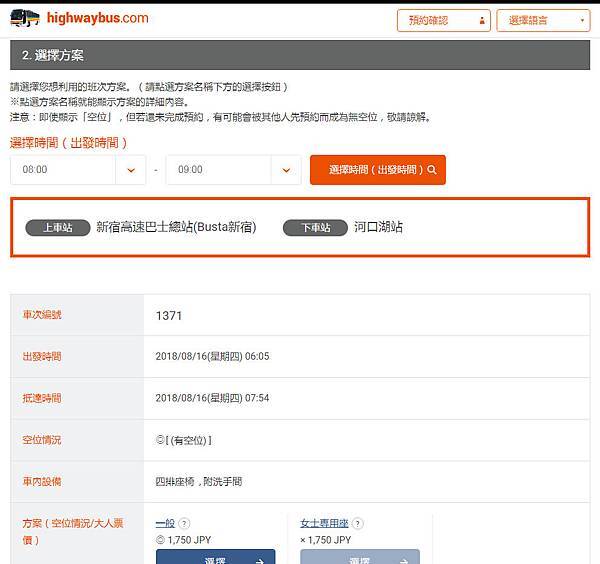Click greyed 選擇 button for 女士專用座
600x564 pixels.
coord(360,557)
